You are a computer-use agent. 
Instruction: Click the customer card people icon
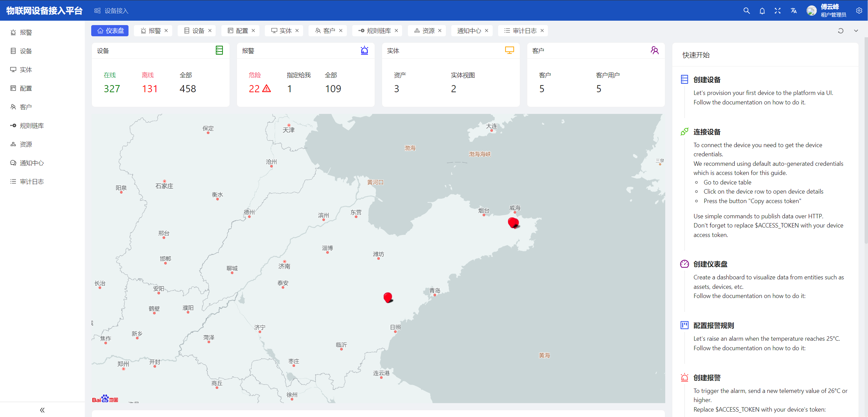click(x=654, y=51)
